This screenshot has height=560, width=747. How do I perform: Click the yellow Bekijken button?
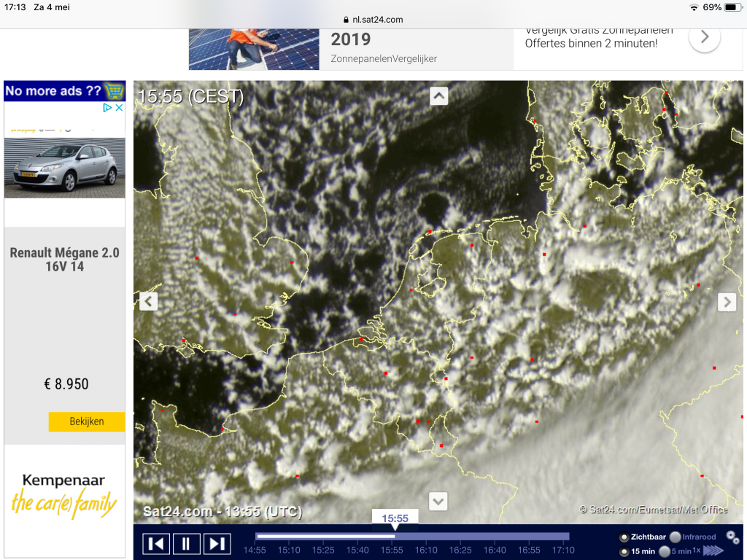[x=87, y=421]
